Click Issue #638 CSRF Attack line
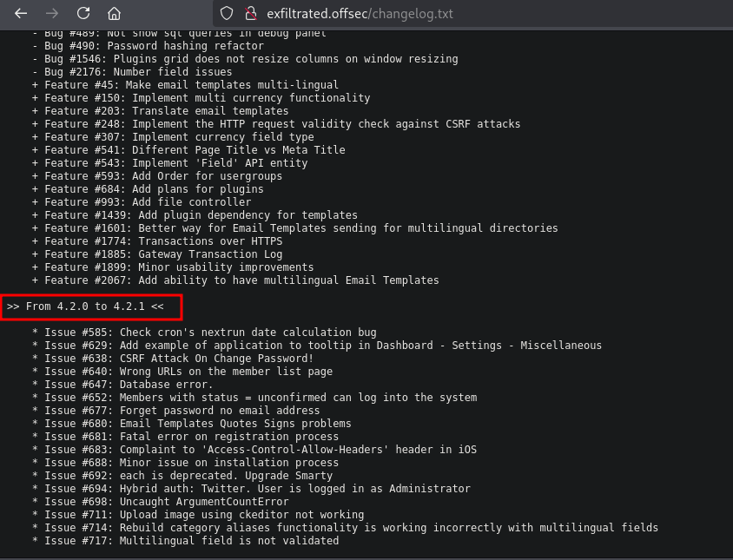Screen dimensions: 733x560 (173, 359)
